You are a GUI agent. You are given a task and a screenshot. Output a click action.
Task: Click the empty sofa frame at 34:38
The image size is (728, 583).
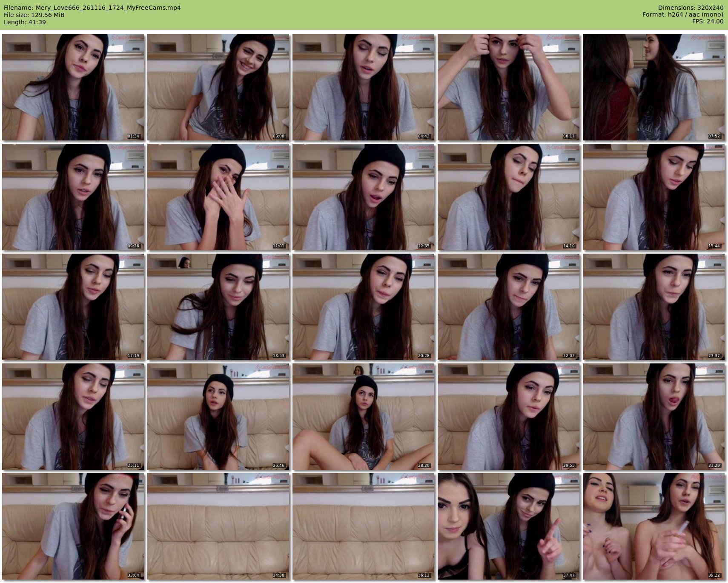pyautogui.click(x=218, y=526)
